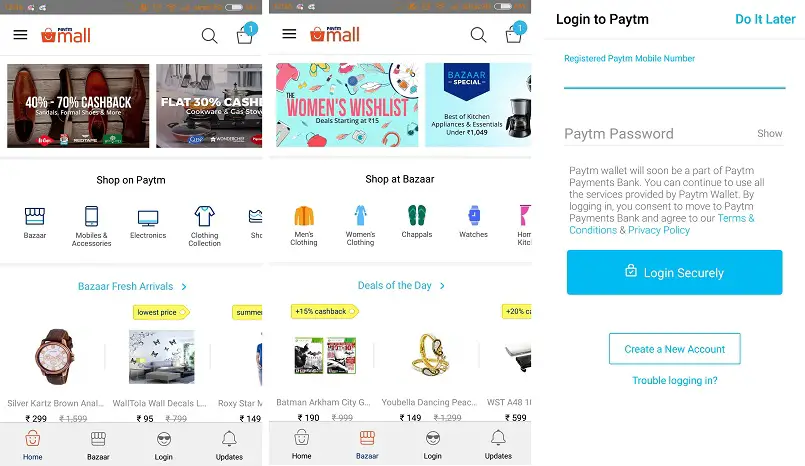Click Create a New Account button
This screenshot has height=466, width=805.
[675, 349]
